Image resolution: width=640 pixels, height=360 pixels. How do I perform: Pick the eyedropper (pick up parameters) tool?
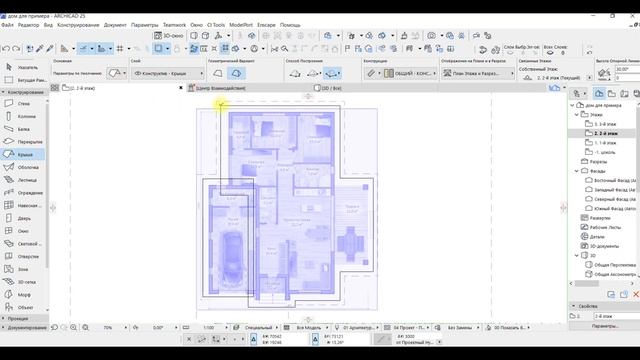pyautogui.click(x=40, y=49)
